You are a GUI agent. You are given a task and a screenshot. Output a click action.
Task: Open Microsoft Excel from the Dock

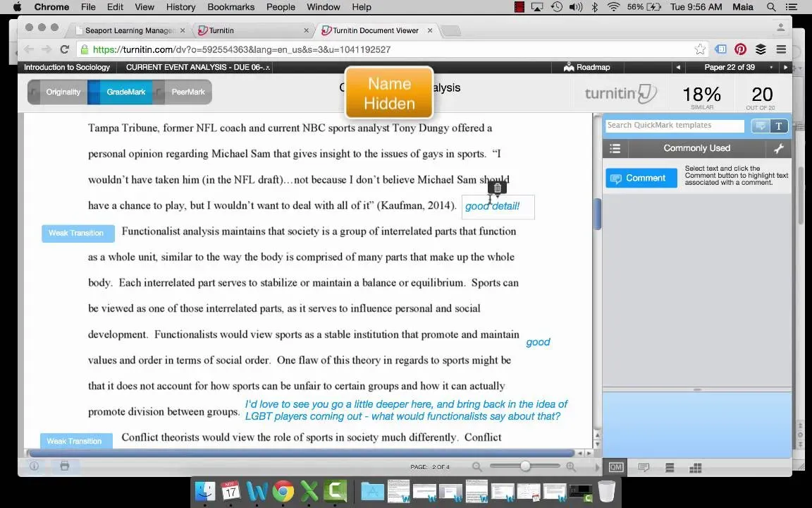pyautogui.click(x=309, y=491)
